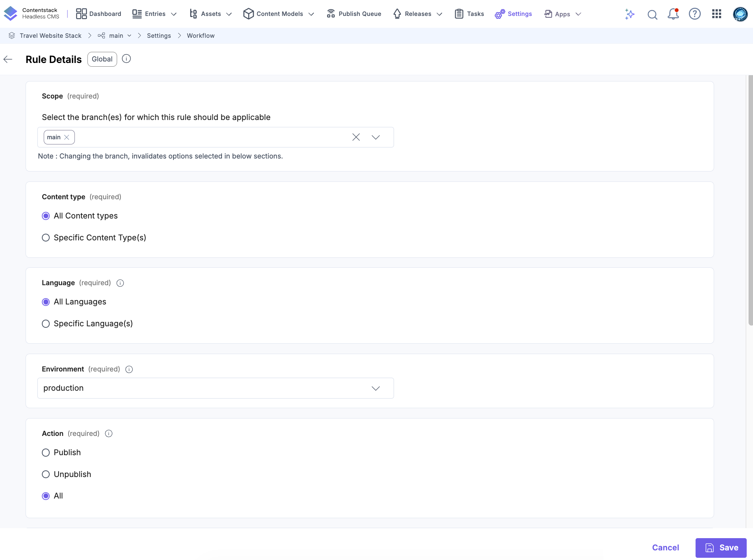The width and height of the screenshot is (753, 560).
Task: Save the rule details
Action: pyautogui.click(x=720, y=547)
